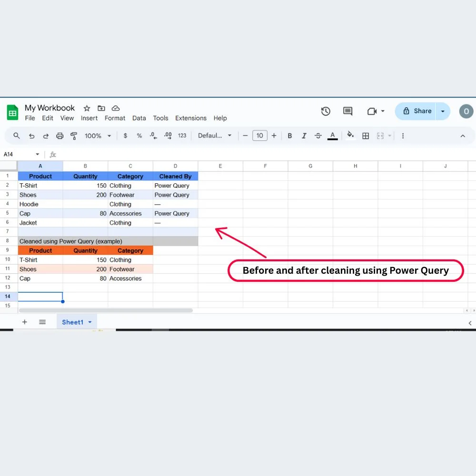Open the Edit menu
Screen dimensions: 476x476
pos(47,118)
